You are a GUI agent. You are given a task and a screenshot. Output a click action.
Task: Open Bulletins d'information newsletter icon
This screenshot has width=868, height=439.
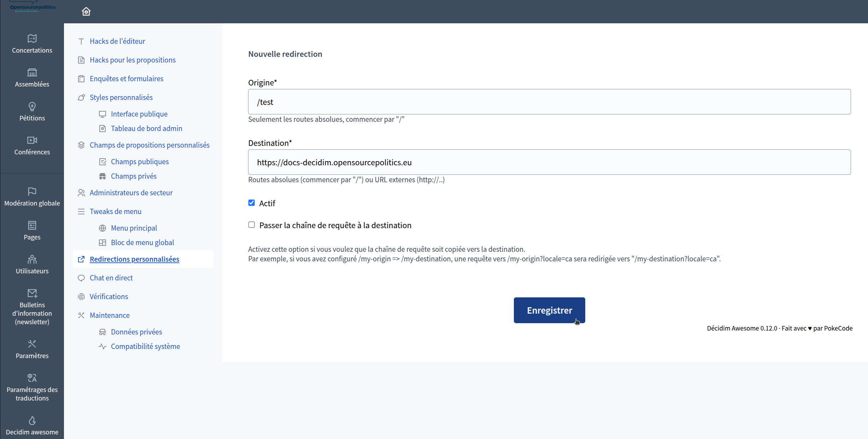point(32,293)
